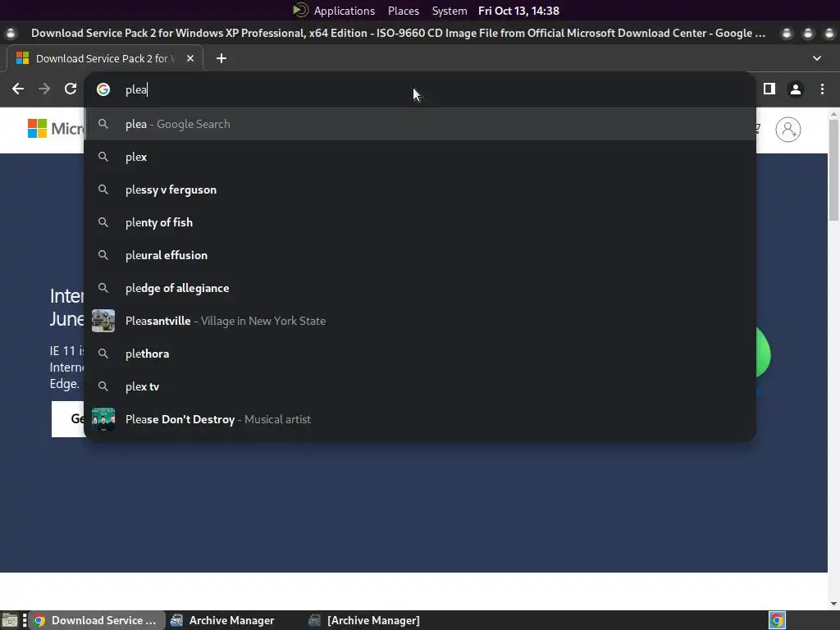Open a new tab with plus button

coord(221,58)
